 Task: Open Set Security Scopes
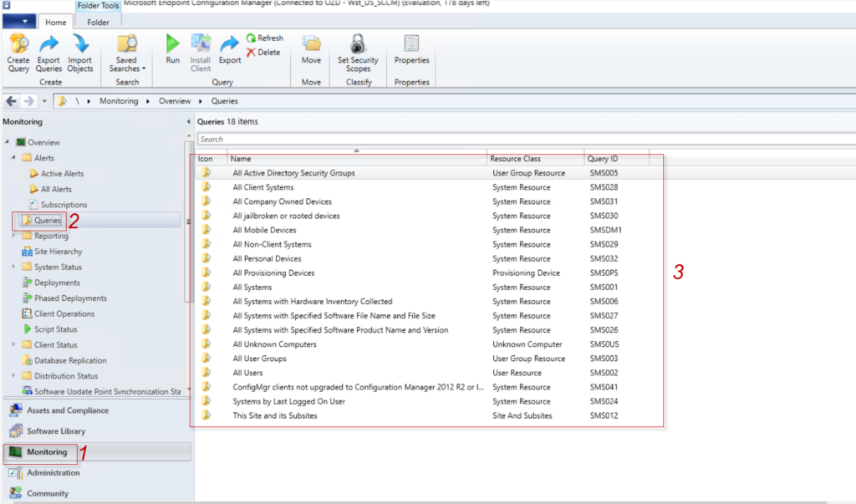(x=358, y=53)
